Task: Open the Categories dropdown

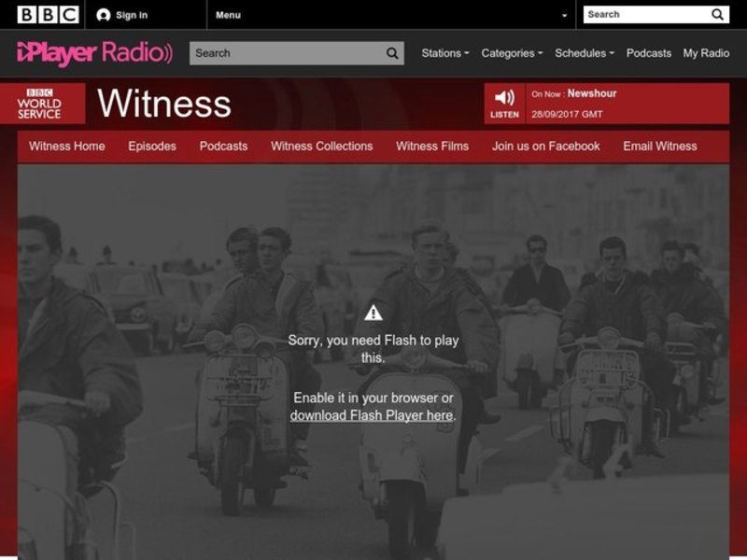Action: tap(512, 53)
